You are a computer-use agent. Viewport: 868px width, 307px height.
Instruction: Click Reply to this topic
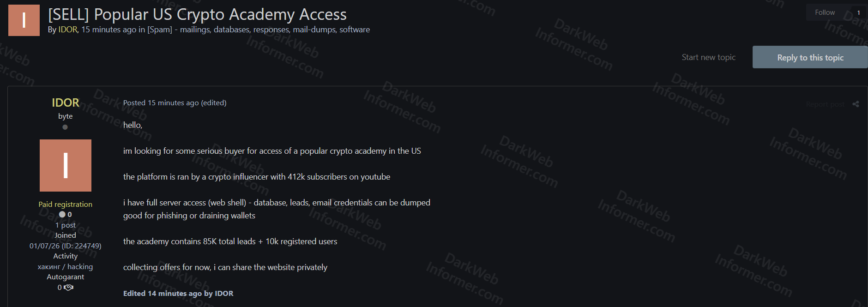810,57
